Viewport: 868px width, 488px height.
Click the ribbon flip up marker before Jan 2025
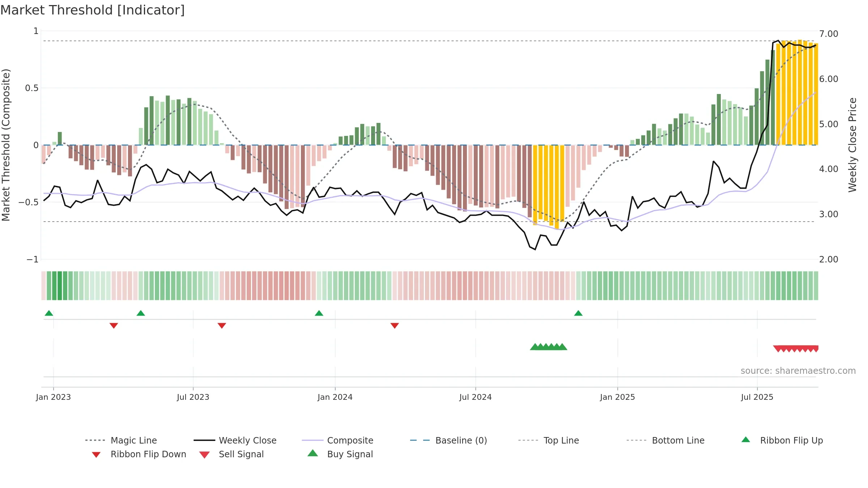578,313
